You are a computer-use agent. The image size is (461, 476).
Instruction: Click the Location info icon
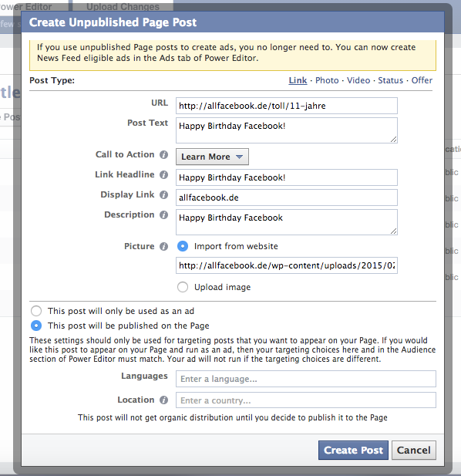click(163, 400)
